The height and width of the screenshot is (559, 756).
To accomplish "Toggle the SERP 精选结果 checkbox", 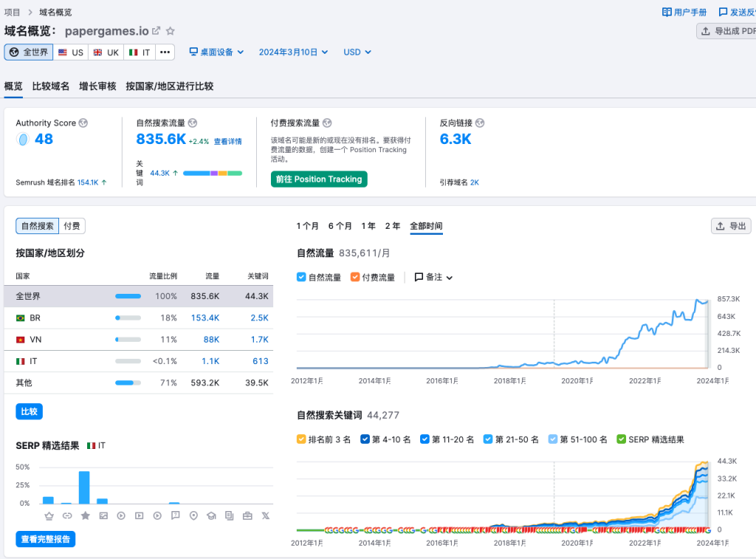I will pyautogui.click(x=622, y=439).
